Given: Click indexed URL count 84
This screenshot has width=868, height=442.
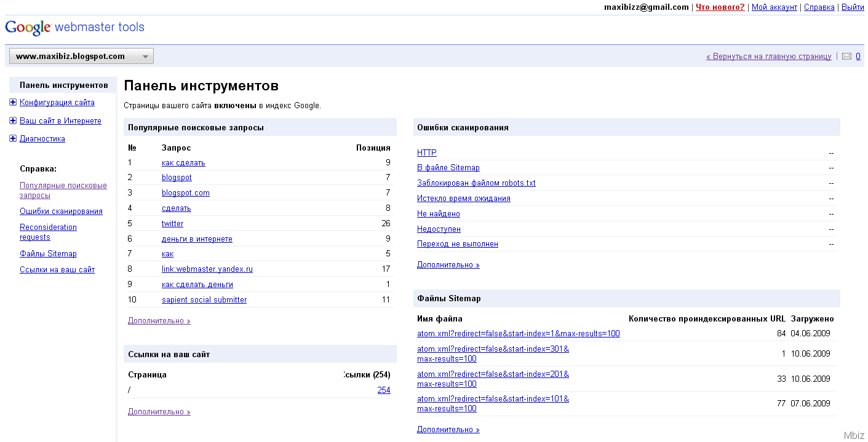Looking at the screenshot, I should pyautogui.click(x=781, y=334).
